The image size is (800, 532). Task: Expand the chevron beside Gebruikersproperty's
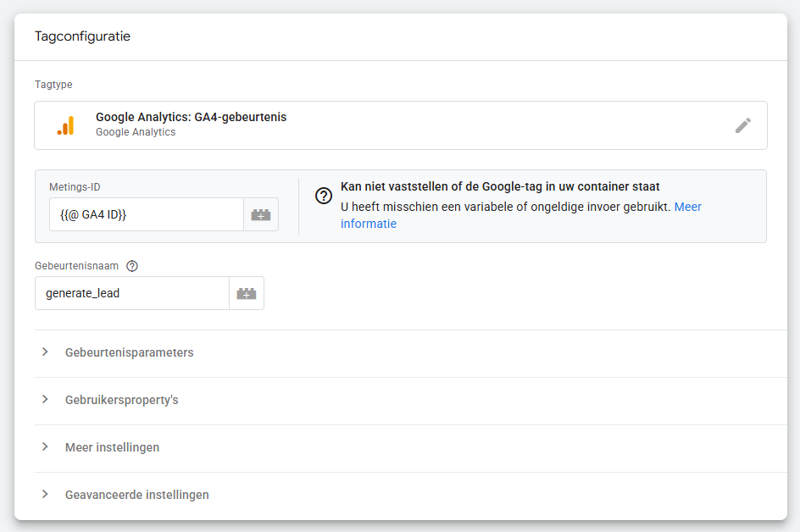(45, 400)
